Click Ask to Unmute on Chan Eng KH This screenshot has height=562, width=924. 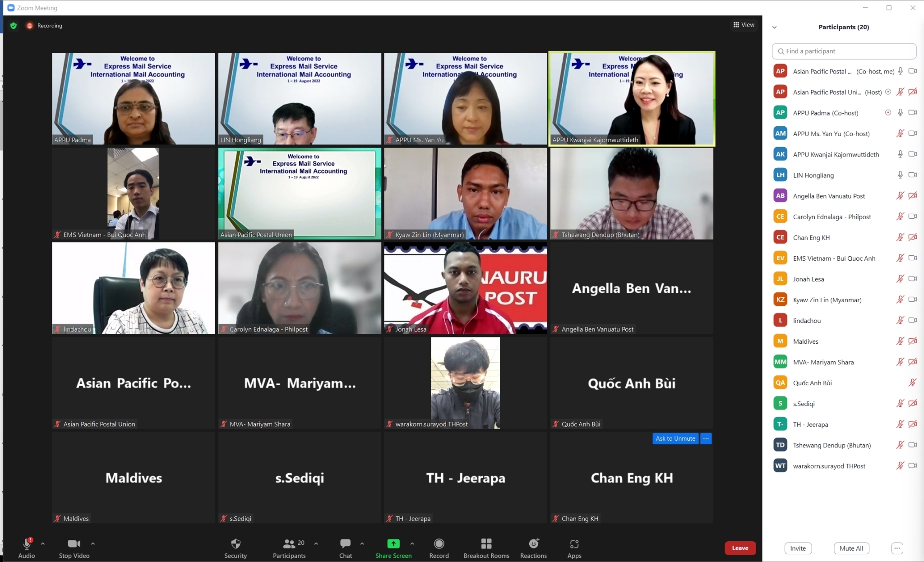click(x=675, y=438)
